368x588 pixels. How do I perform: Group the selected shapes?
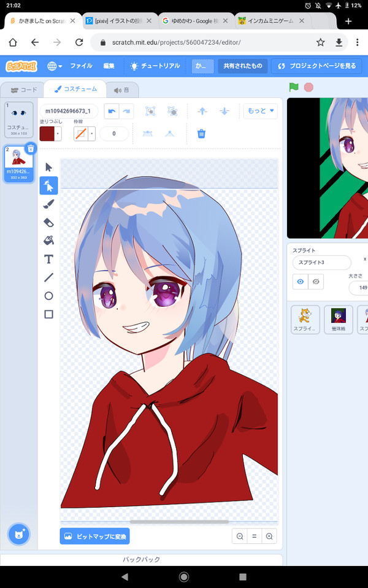click(x=150, y=111)
